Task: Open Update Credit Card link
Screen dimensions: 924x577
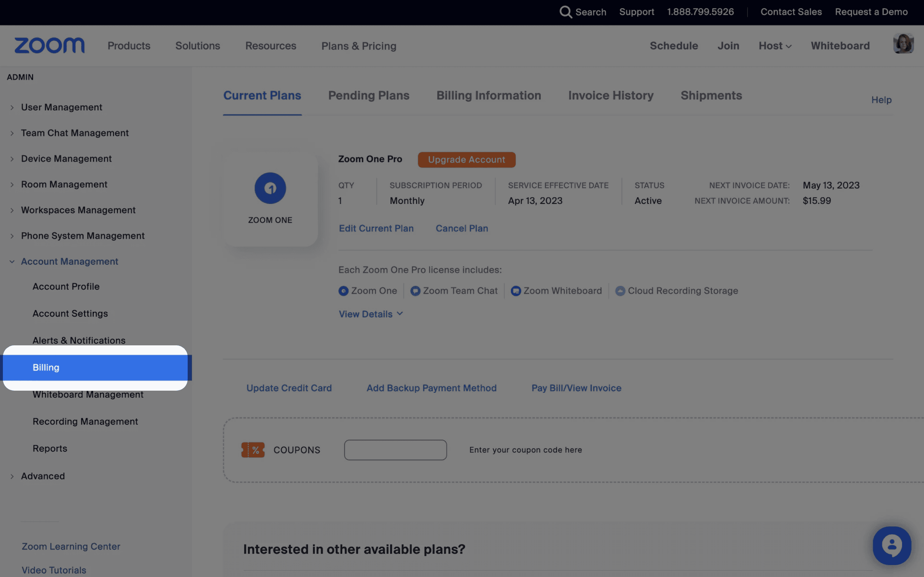Action: 289,388
